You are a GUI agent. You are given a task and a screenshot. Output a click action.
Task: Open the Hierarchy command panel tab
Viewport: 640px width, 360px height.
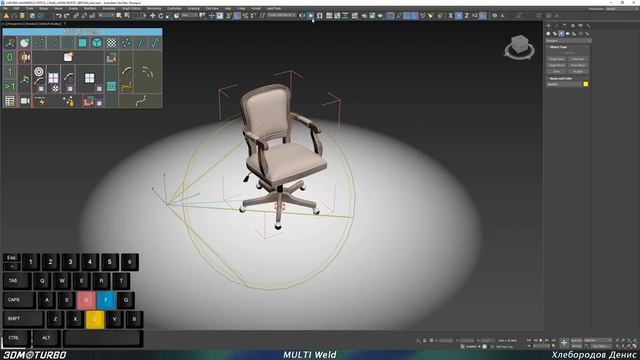click(564, 26)
